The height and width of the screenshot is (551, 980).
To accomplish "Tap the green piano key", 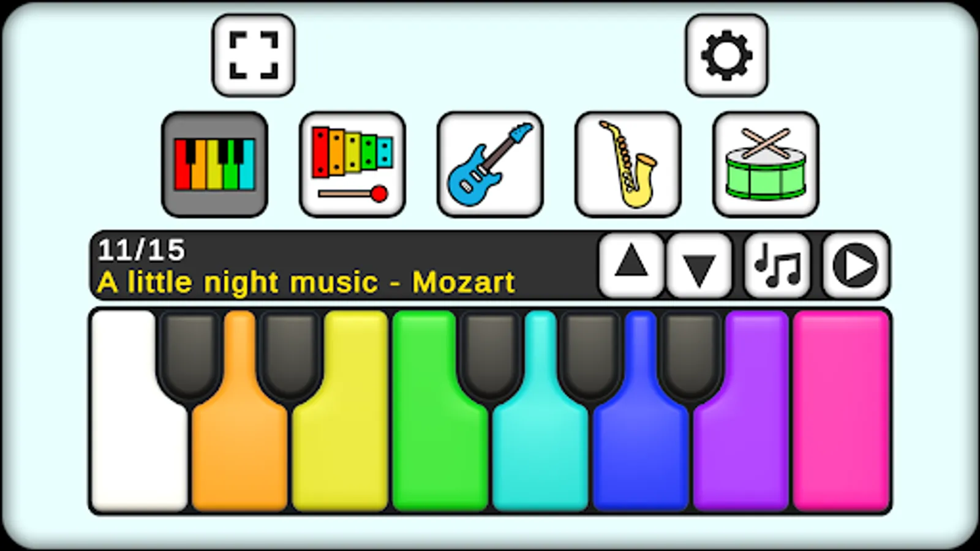I will click(440, 456).
